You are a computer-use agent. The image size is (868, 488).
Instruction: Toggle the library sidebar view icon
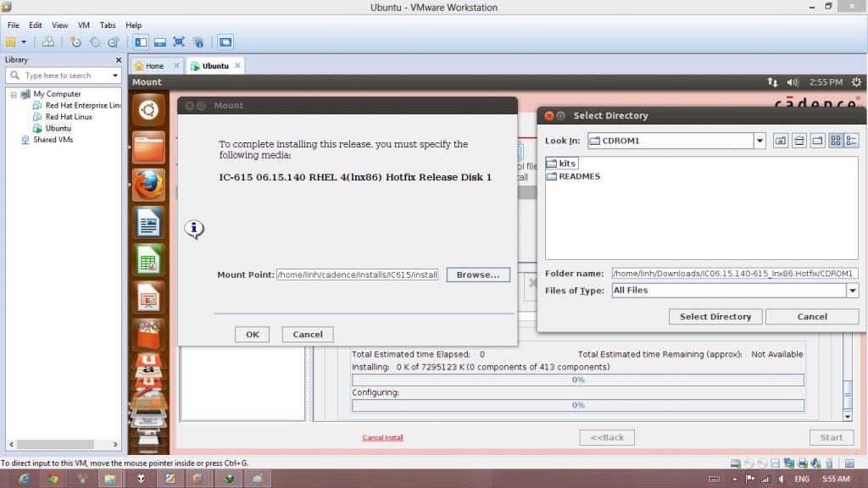point(142,42)
